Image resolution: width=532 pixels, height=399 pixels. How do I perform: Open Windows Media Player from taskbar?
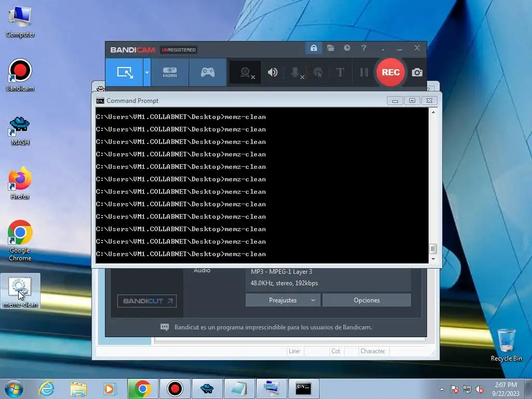[x=110, y=389]
